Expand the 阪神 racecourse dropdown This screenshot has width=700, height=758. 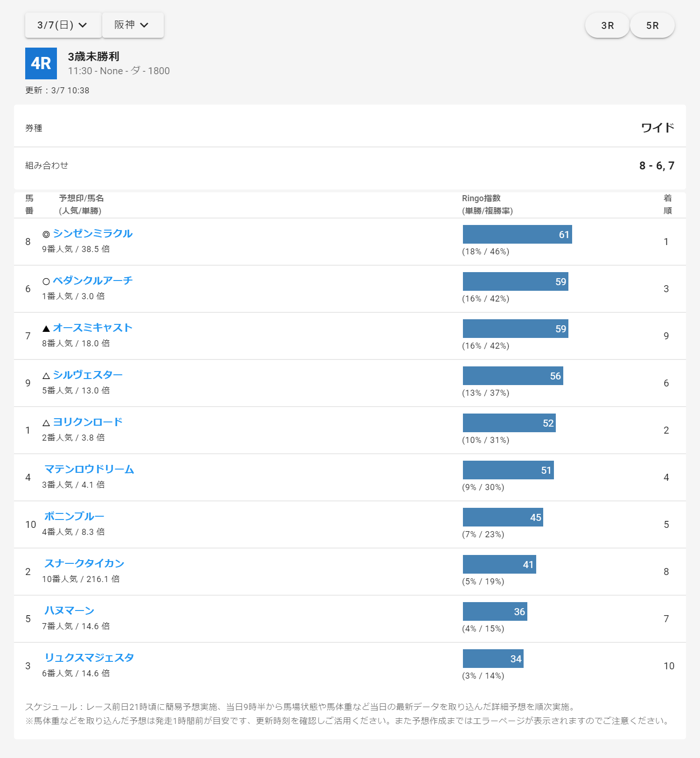coord(133,25)
